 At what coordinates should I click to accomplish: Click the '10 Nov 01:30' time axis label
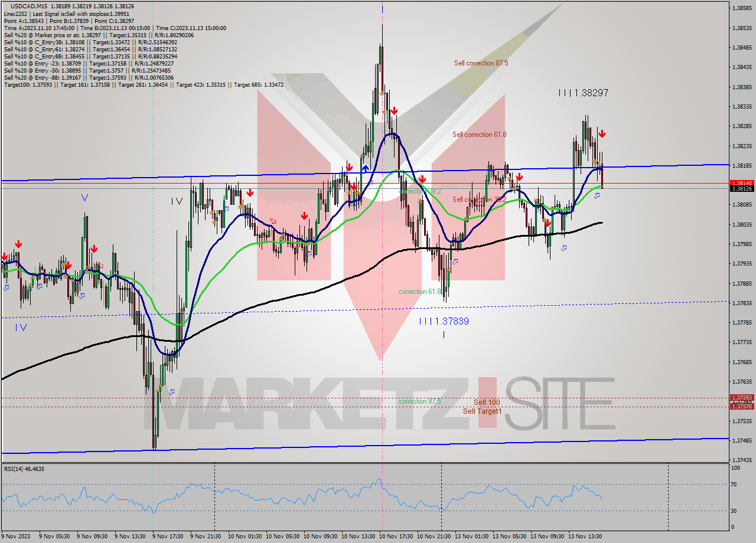(x=245, y=537)
